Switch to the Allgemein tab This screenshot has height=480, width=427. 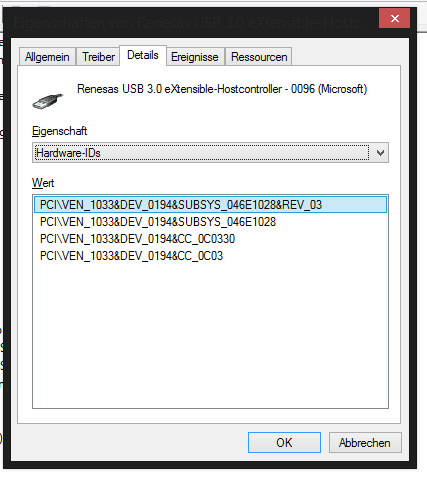pos(47,57)
